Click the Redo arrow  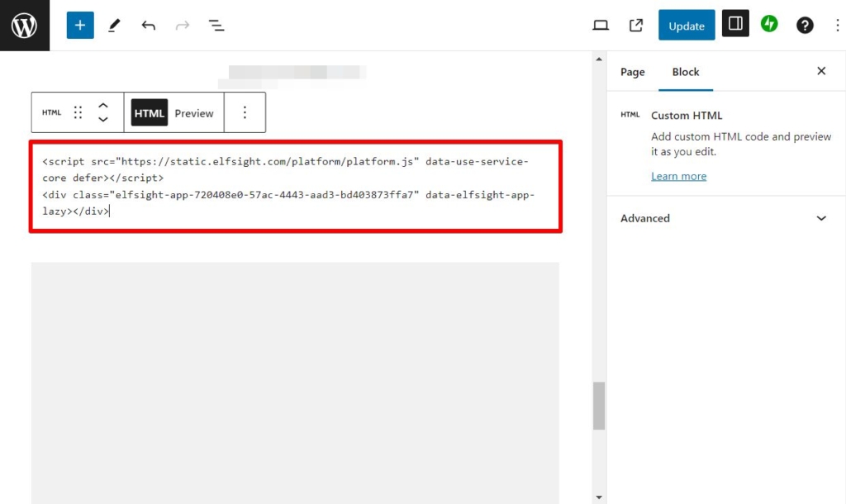(x=183, y=25)
